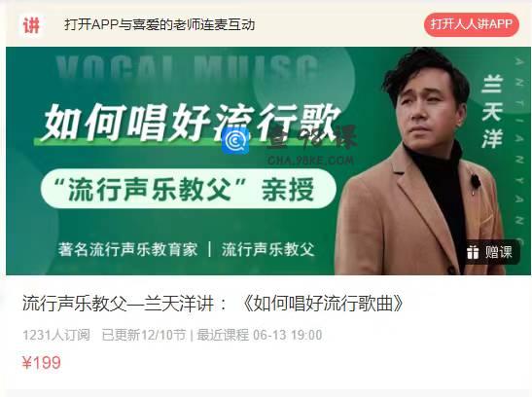Image resolution: width=532 pixels, height=397 pixels.
Task: Click 著名流行声乐教育家 caption on banner
Action: (x=127, y=249)
